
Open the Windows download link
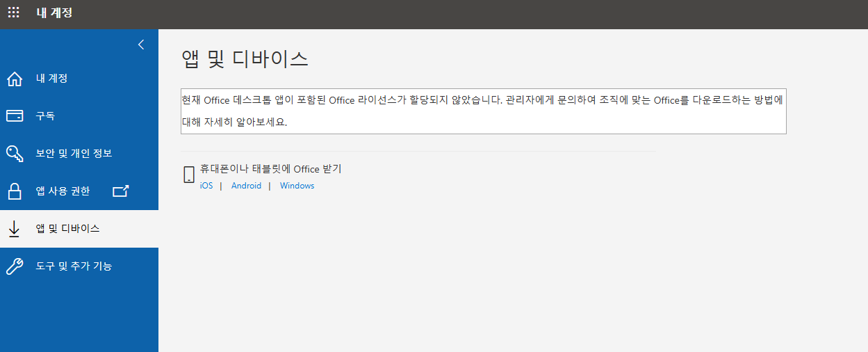coord(297,186)
